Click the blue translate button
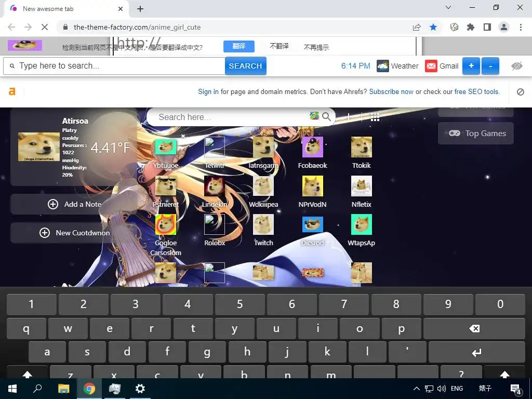 (x=239, y=46)
